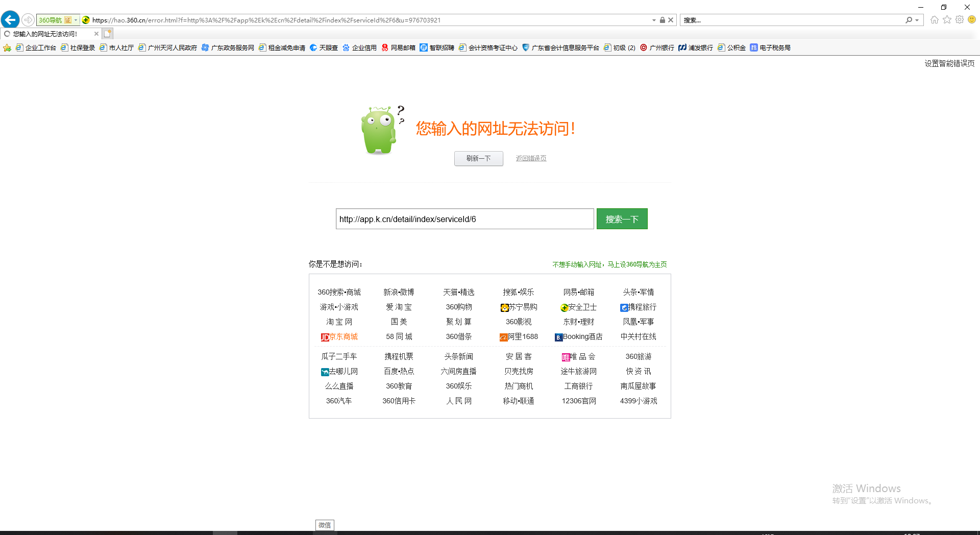Open the 广州天河人民政府 bookmark

point(168,47)
